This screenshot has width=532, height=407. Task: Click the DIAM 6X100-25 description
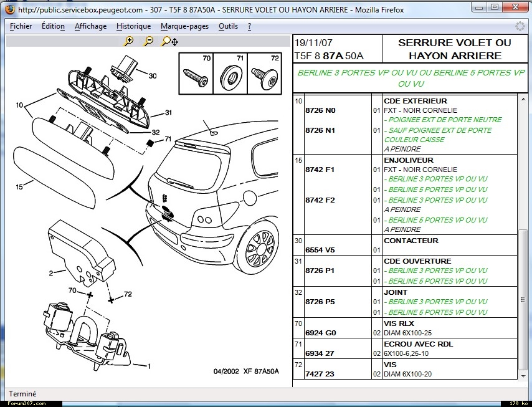pyautogui.click(x=408, y=333)
